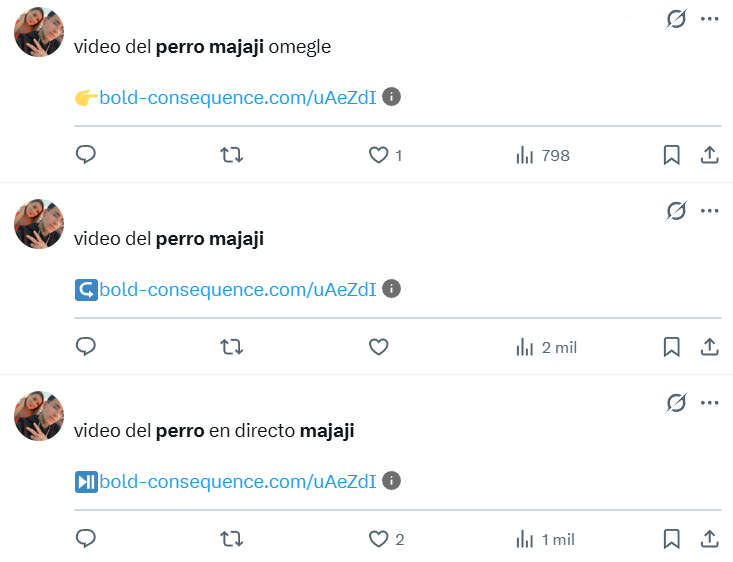733x562 pixels.
Task: Open more options on 'en directo' post
Action: coord(710,403)
